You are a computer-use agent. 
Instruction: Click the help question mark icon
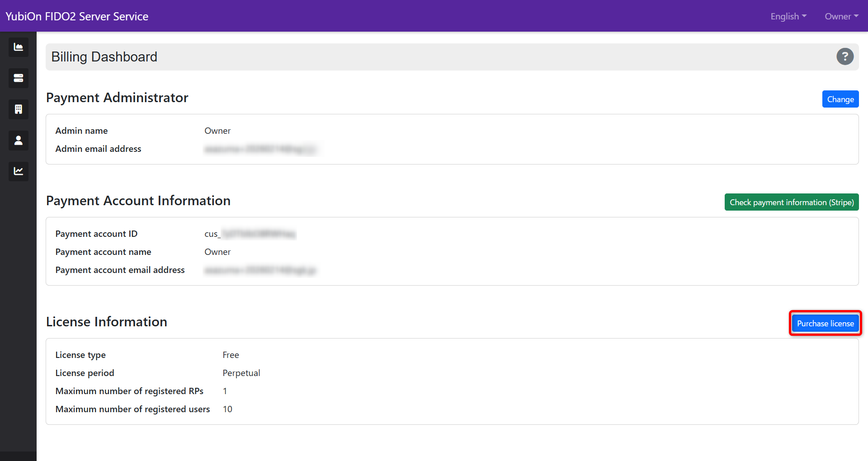pyautogui.click(x=845, y=56)
